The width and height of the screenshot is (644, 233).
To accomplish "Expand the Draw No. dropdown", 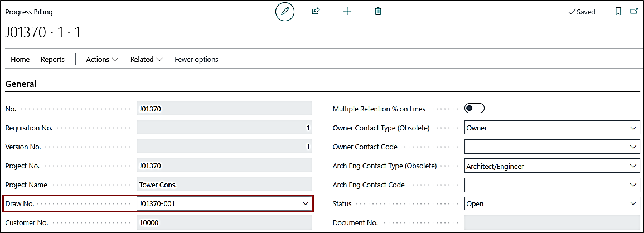I will tap(306, 204).
